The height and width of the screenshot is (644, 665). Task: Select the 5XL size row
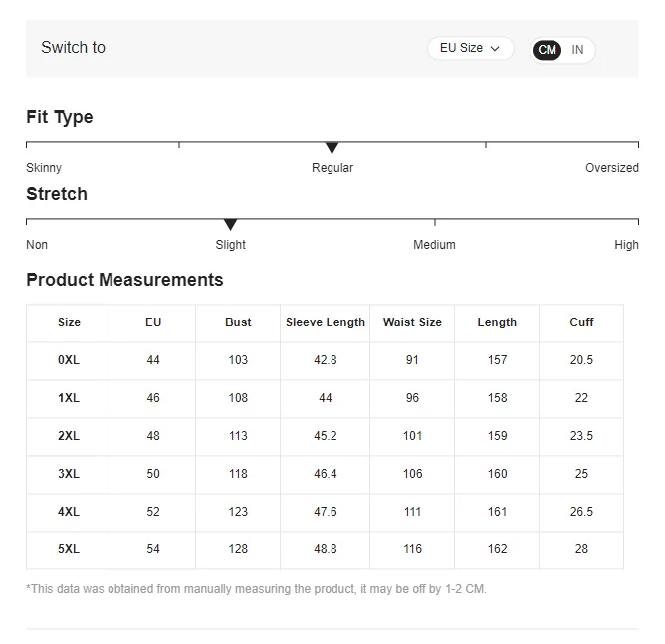[69, 549]
